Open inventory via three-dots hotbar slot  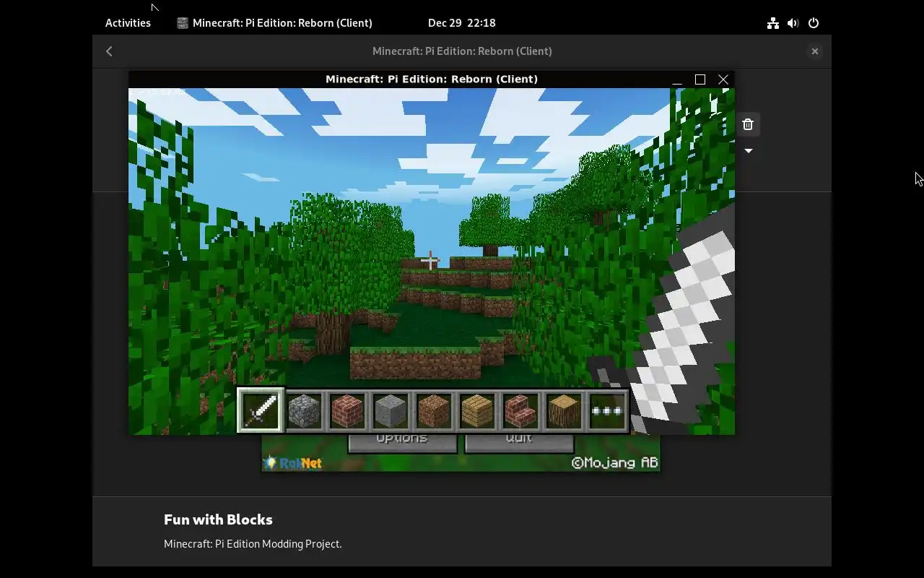[607, 410]
